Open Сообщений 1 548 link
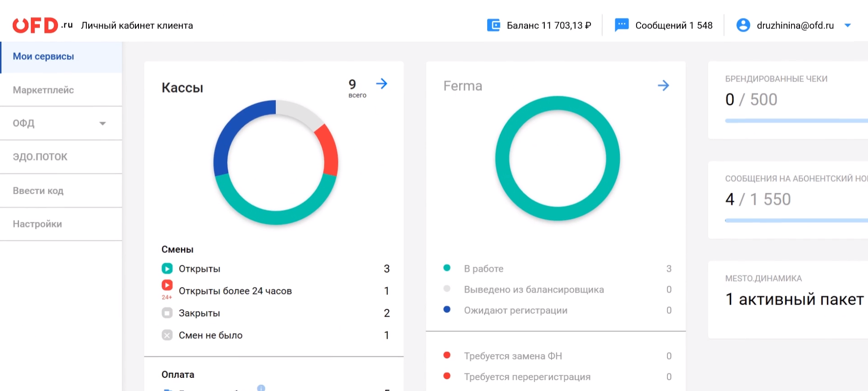The height and width of the screenshot is (391, 868). [x=674, y=25]
